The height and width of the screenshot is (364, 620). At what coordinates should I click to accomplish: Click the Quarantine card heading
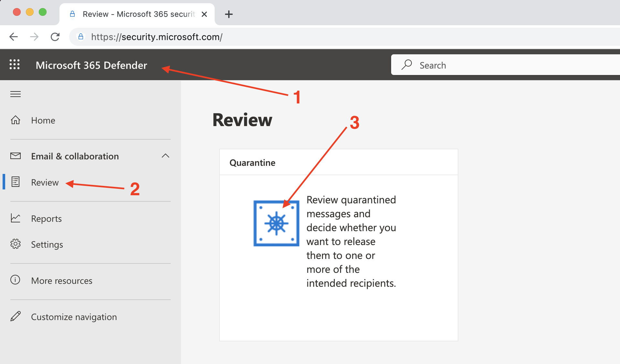(x=252, y=163)
